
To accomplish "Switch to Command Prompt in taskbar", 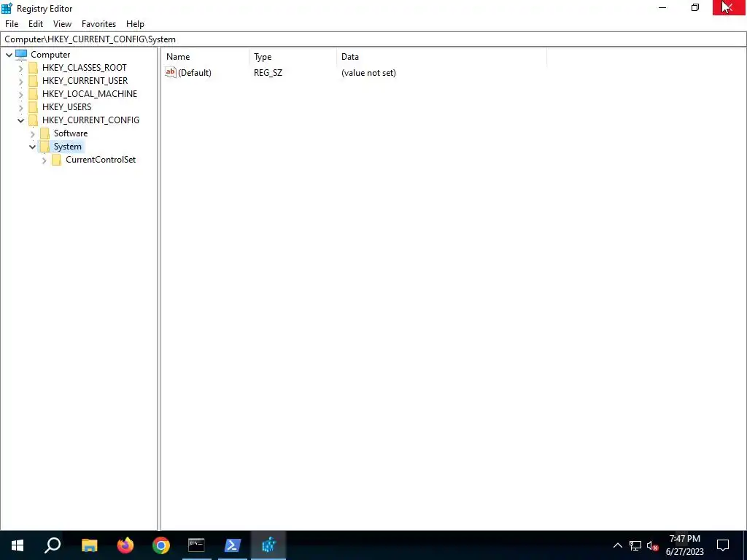I will [x=196, y=545].
